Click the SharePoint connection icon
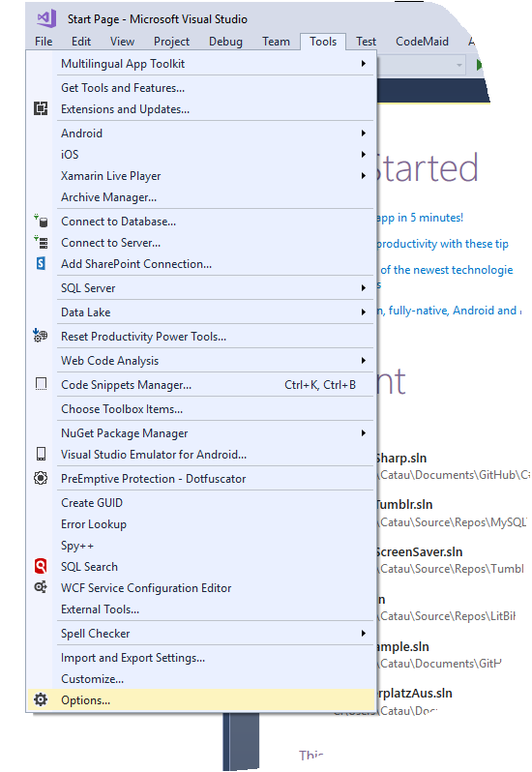Screen dimensions: 532x772 pos(41,263)
